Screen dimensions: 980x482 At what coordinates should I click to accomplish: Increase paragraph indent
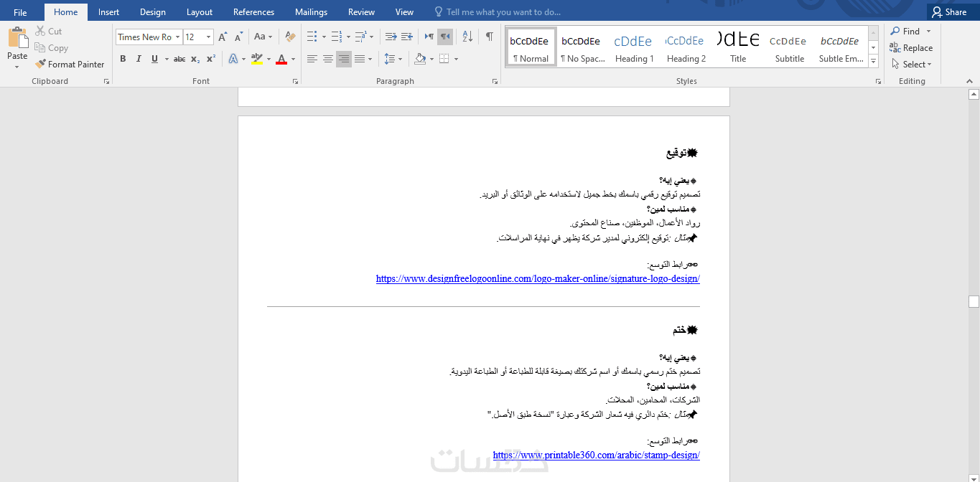point(407,37)
